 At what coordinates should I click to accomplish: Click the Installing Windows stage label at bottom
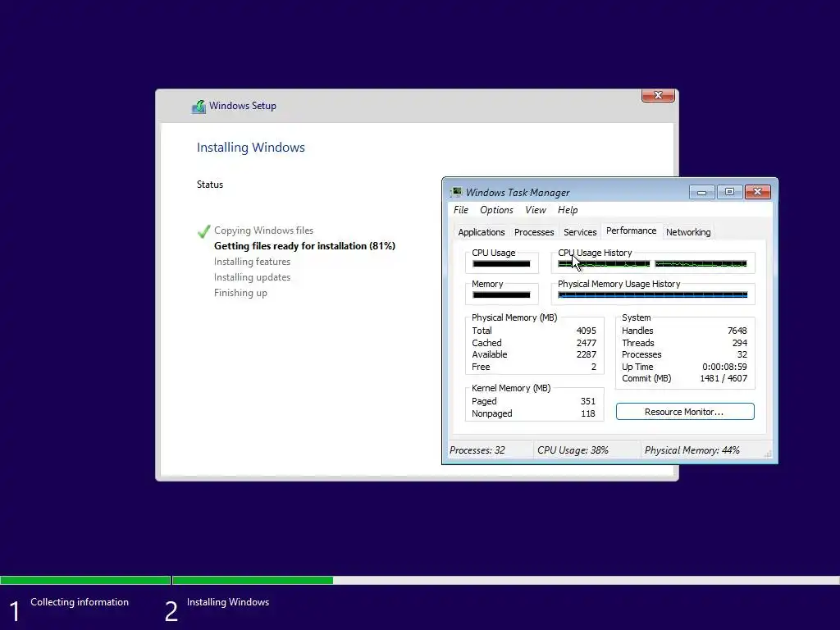pos(228,602)
